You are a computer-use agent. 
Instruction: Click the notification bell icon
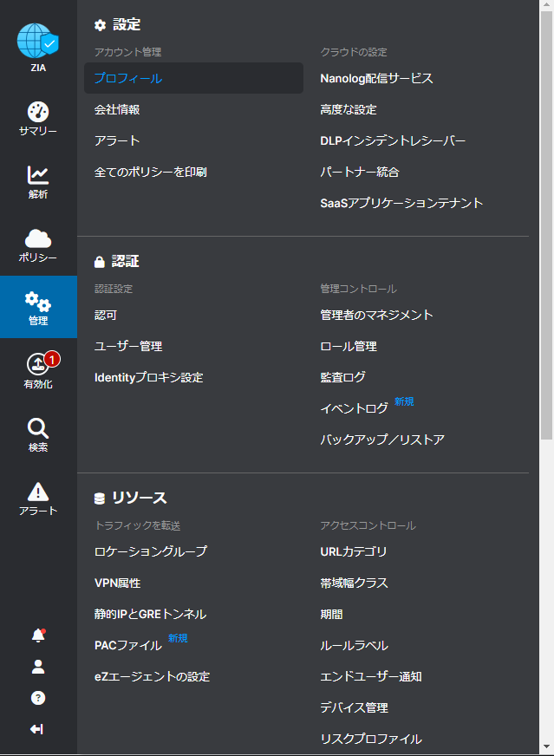[38, 635]
